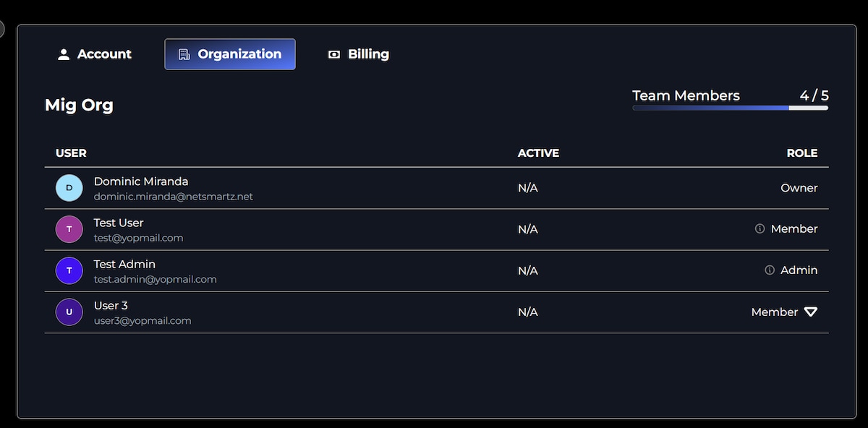Screen dimensions: 868x428
Task: Click the Organization building icon
Action: [184, 54]
